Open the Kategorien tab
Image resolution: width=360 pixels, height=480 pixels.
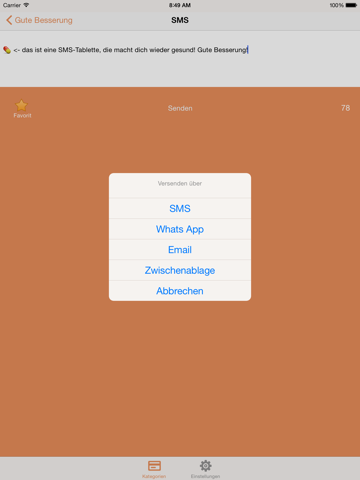(154, 469)
